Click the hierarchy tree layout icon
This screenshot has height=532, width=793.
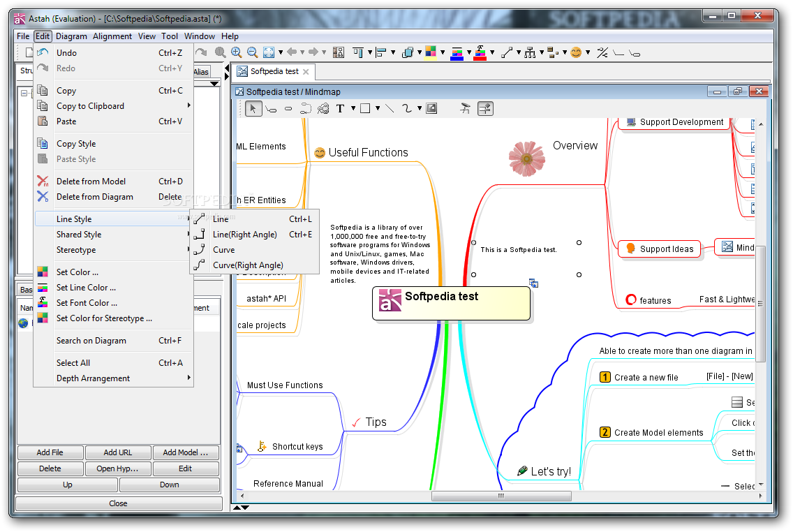click(x=530, y=52)
